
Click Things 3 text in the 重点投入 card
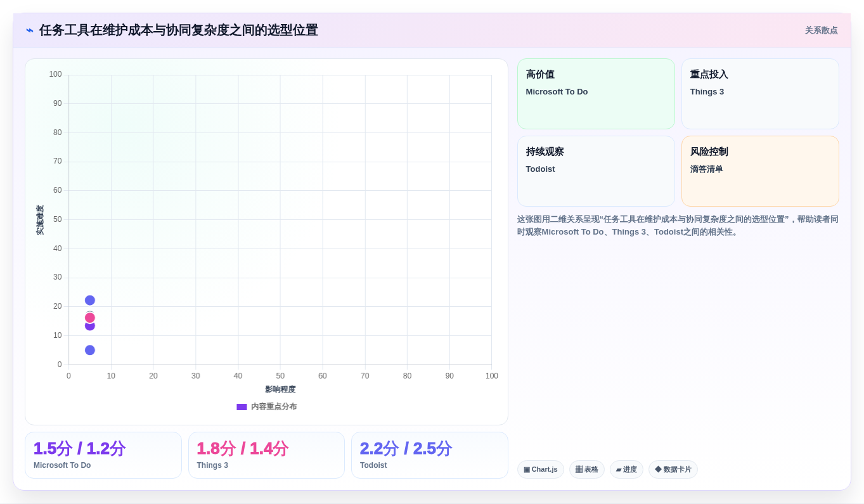tap(707, 92)
